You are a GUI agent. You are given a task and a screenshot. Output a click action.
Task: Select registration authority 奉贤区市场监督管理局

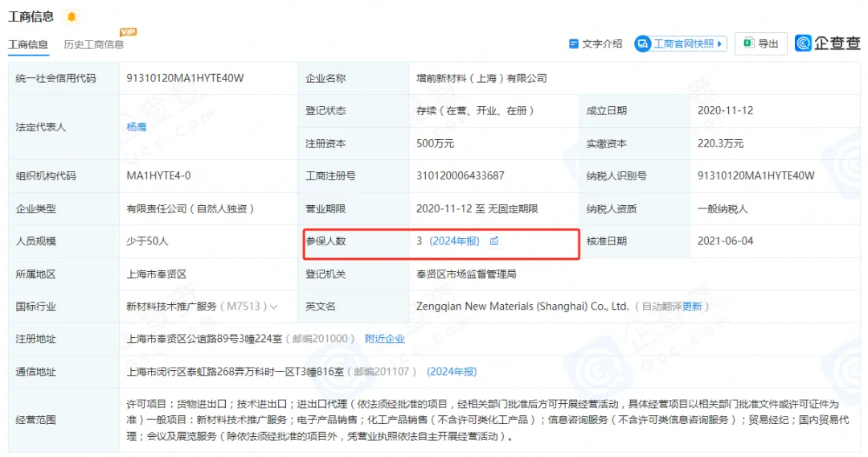pyautogui.click(x=466, y=274)
